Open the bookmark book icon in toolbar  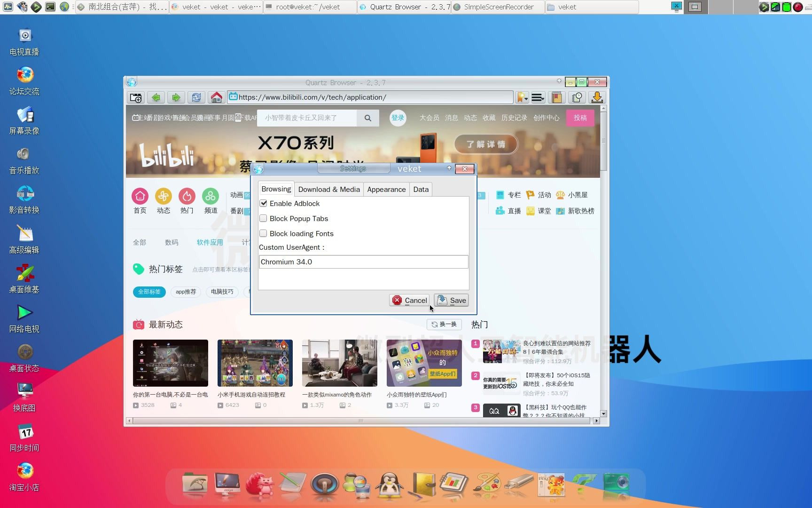[x=557, y=97]
